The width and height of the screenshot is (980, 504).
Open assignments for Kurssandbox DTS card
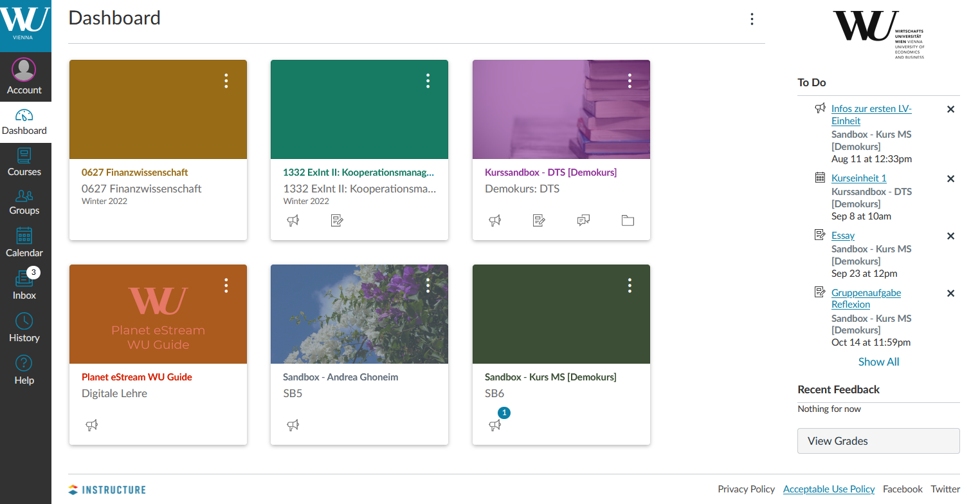click(x=539, y=221)
